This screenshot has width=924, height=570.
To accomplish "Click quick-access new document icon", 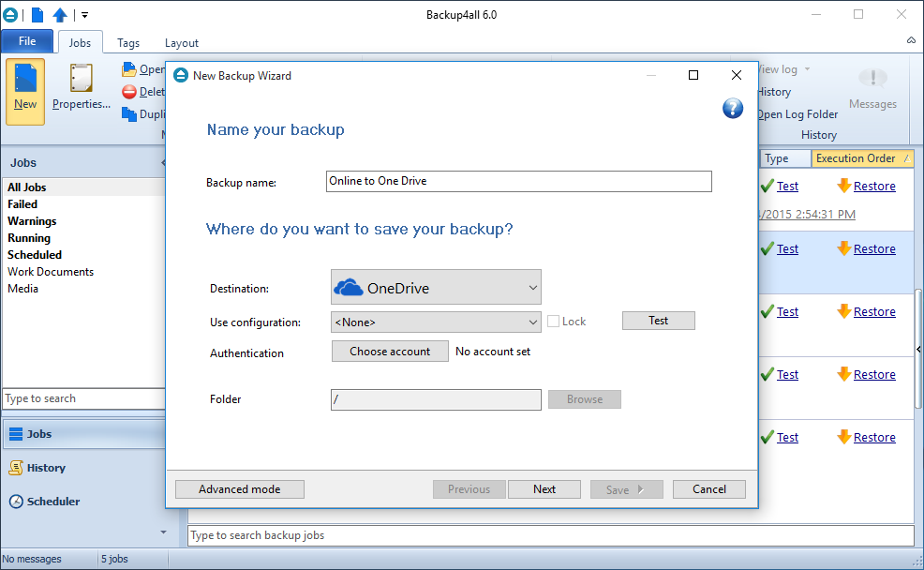I will coord(37,15).
